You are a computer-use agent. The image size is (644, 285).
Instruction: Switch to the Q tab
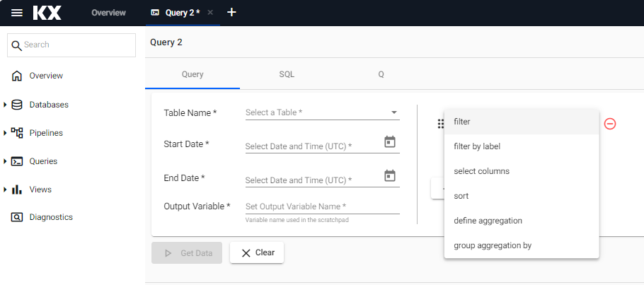[381, 74]
